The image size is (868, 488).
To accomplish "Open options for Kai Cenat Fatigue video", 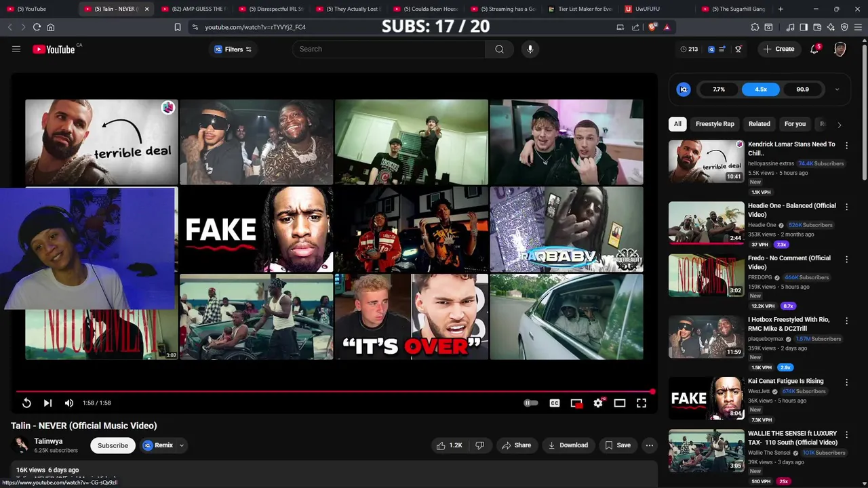I will coord(846,382).
